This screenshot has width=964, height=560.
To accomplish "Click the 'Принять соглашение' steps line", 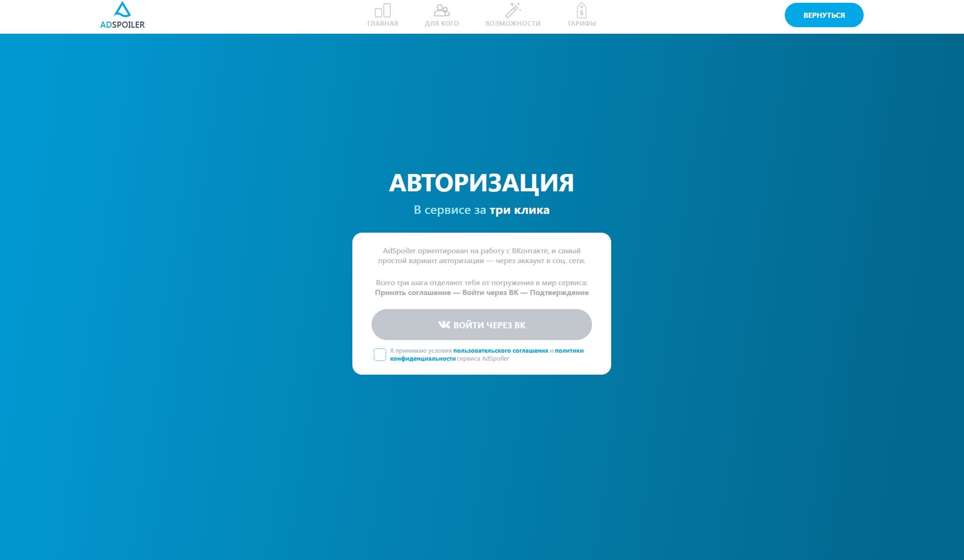I will click(x=481, y=293).
